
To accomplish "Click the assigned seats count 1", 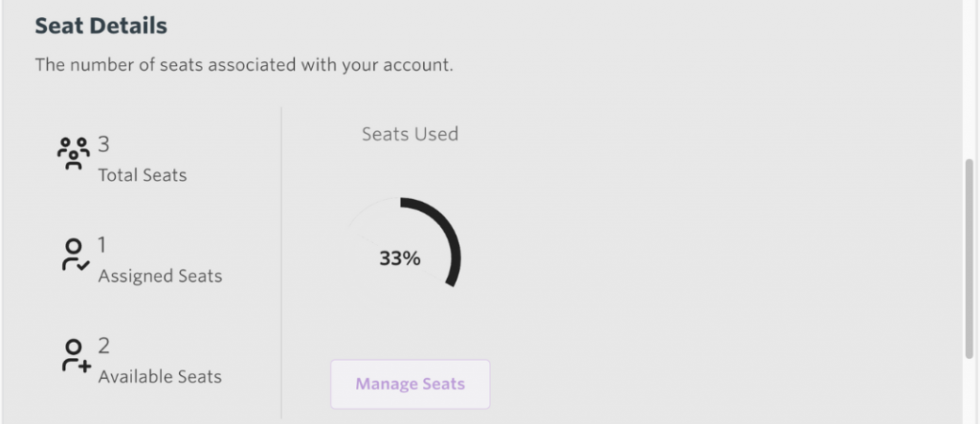I will click(102, 245).
